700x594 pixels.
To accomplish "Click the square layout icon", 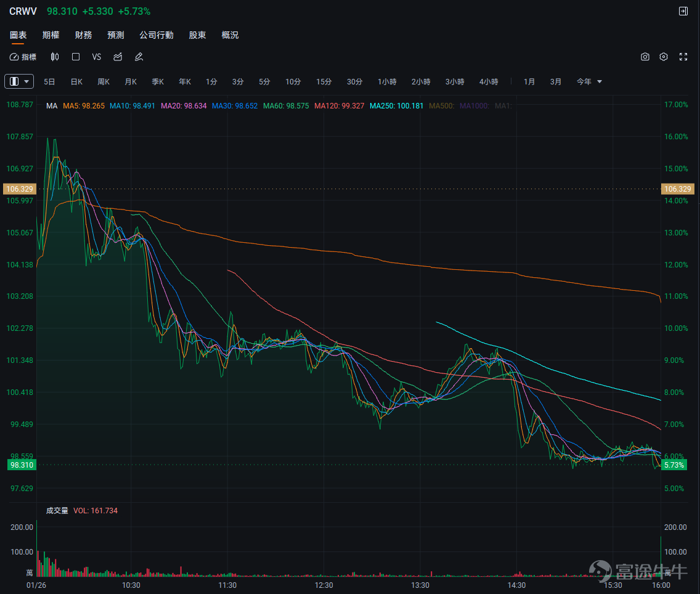I will pos(76,57).
